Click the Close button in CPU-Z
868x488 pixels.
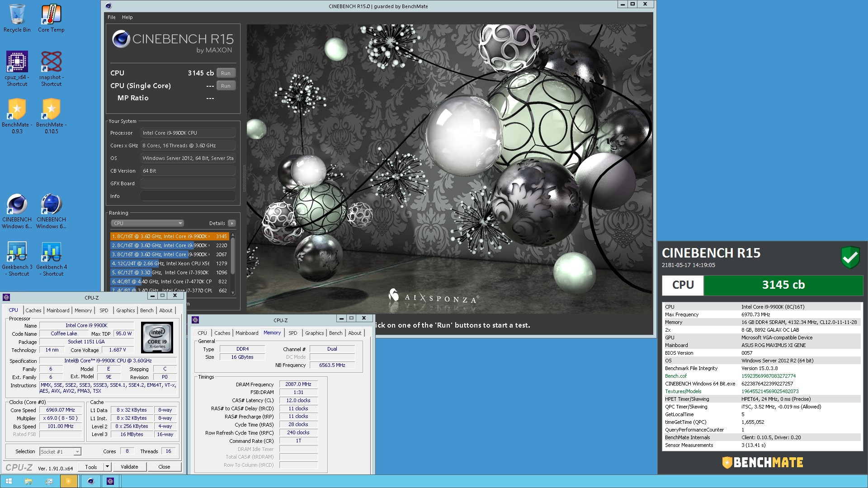pyautogui.click(x=164, y=467)
